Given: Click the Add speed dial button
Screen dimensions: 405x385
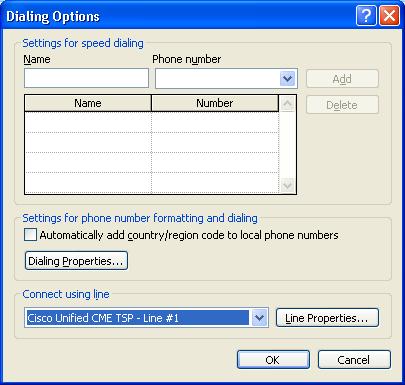Looking at the screenshot, I should [x=342, y=79].
